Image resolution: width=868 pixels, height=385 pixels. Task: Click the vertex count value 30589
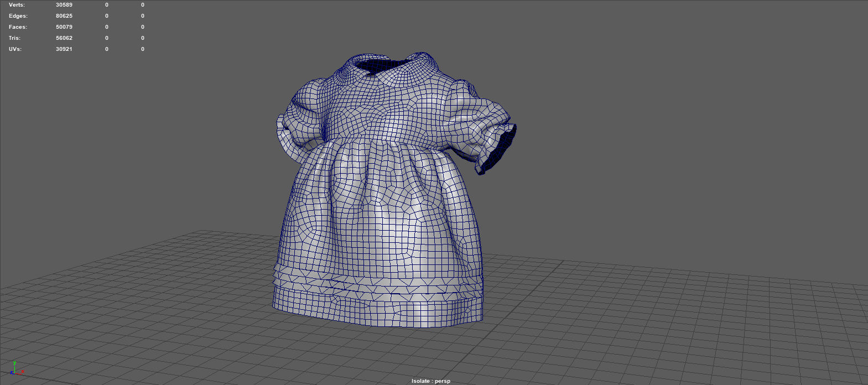(64, 5)
